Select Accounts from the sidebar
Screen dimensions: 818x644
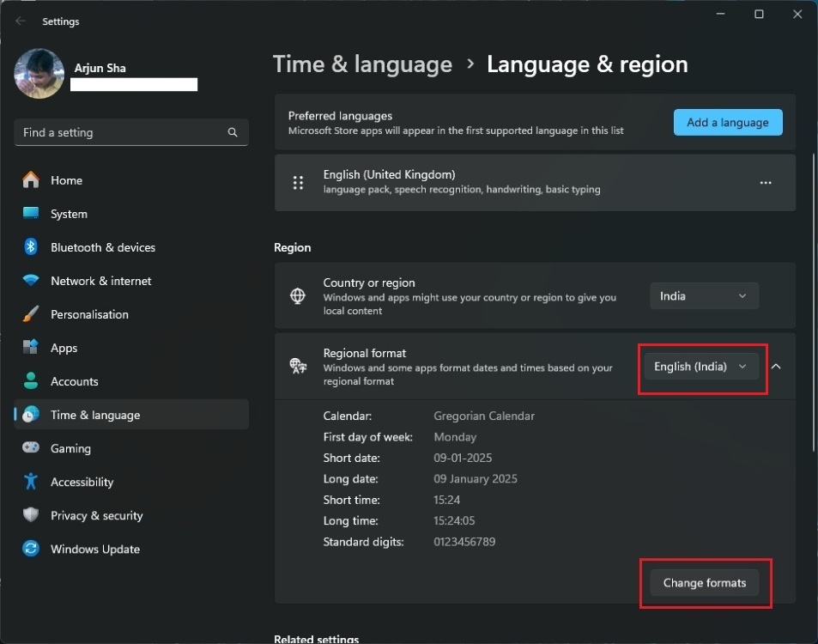tap(74, 381)
